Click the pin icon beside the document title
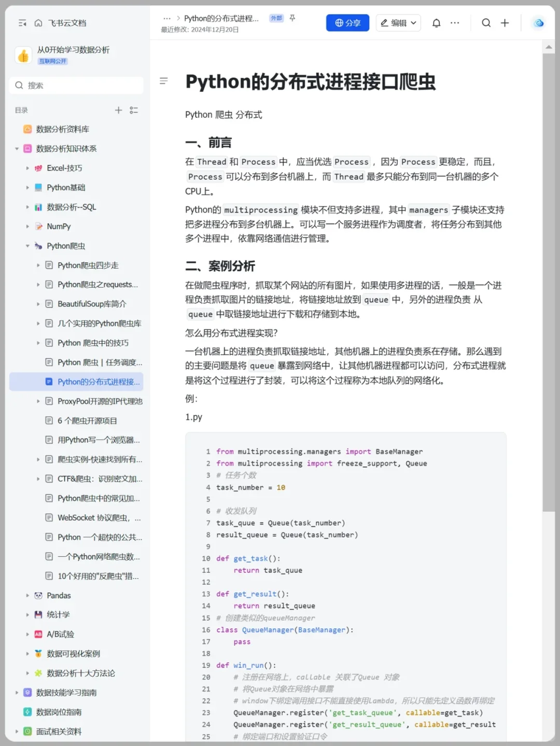The width and height of the screenshot is (560, 746). (292, 17)
